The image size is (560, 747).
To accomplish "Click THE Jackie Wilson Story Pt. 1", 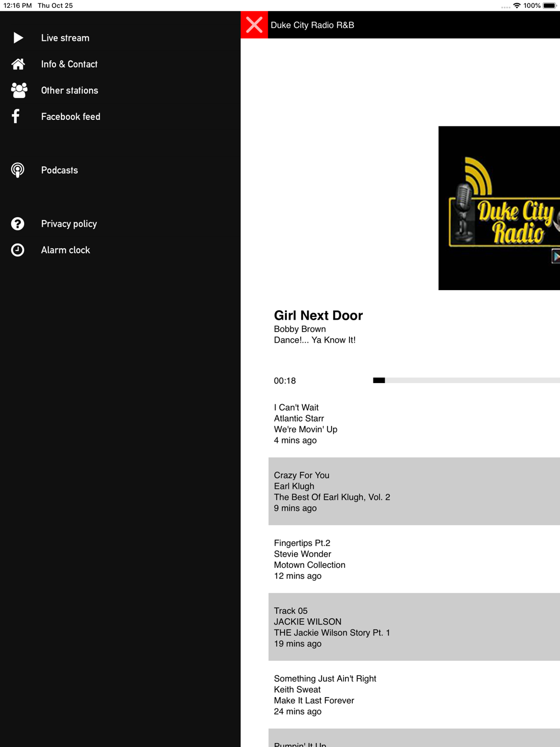I will coord(332,633).
